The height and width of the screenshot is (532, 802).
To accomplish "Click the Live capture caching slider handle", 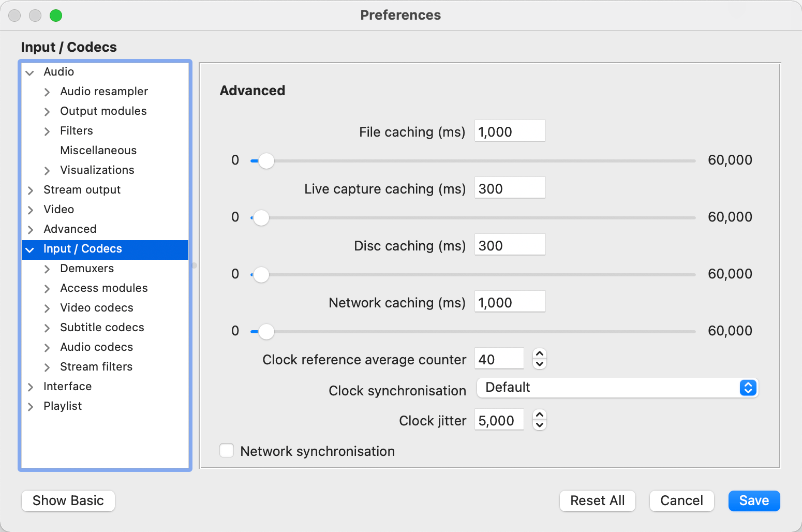I will click(261, 218).
